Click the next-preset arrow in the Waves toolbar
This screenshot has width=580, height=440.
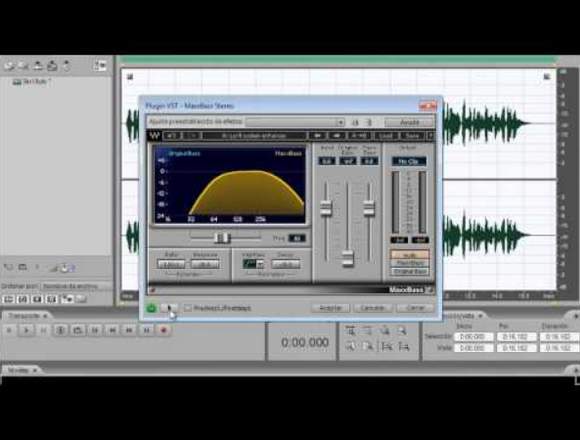(x=337, y=136)
